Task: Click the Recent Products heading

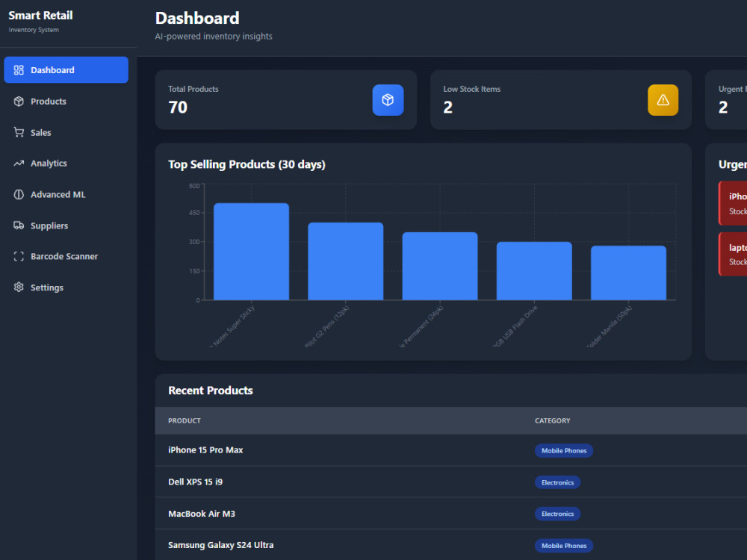Action: [211, 391]
